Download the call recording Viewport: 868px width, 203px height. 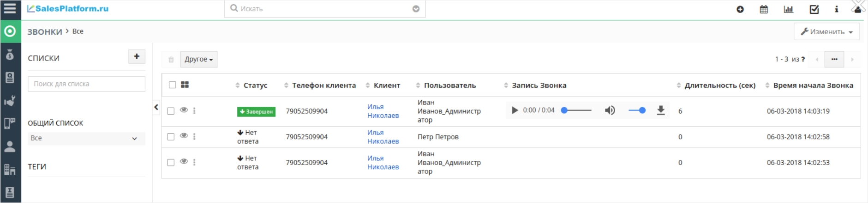(x=661, y=110)
